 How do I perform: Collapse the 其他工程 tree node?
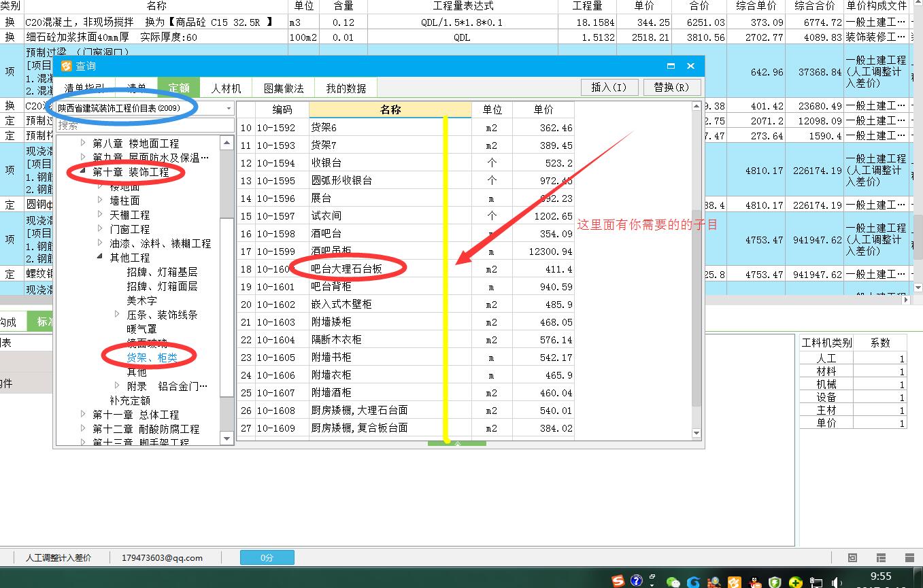tap(101, 258)
